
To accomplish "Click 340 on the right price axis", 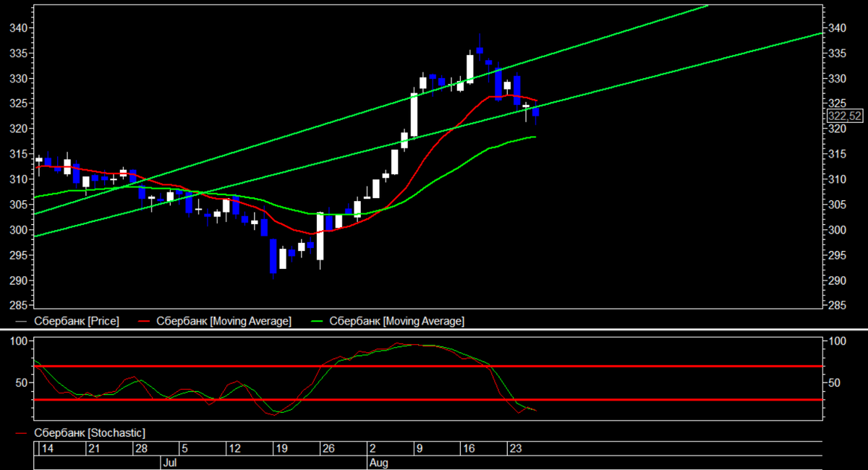I will [838, 28].
